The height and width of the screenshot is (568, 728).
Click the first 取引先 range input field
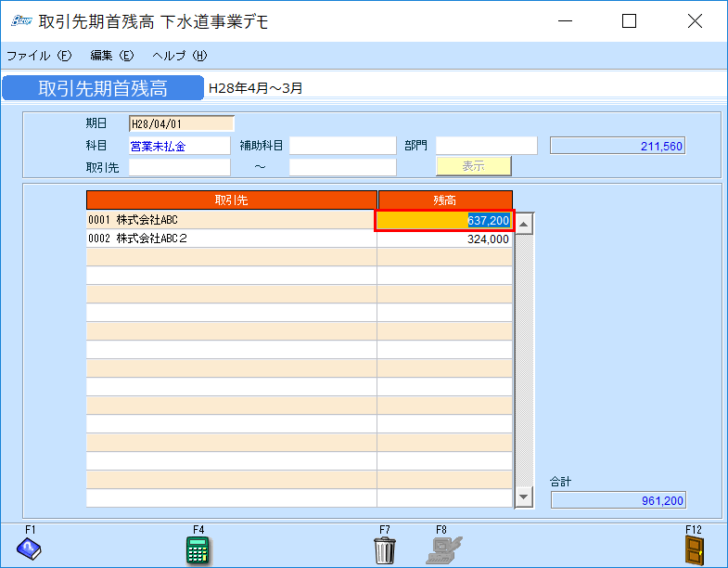179,167
